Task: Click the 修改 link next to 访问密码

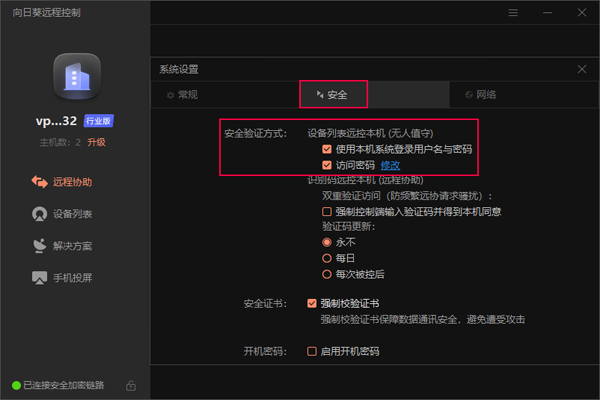Action: coord(390,165)
